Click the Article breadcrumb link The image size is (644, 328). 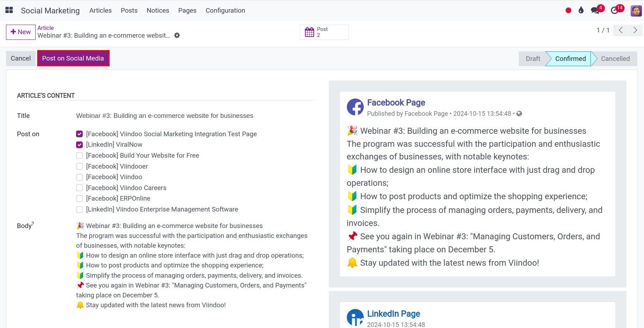pos(46,28)
